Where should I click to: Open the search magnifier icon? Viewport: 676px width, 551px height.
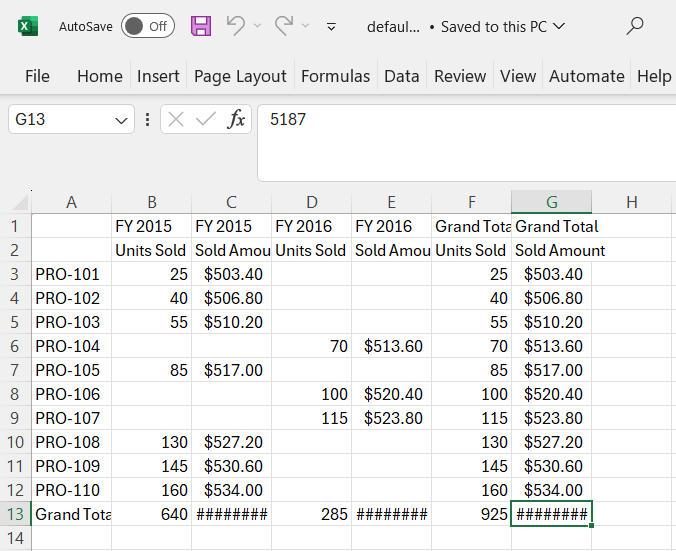[634, 27]
